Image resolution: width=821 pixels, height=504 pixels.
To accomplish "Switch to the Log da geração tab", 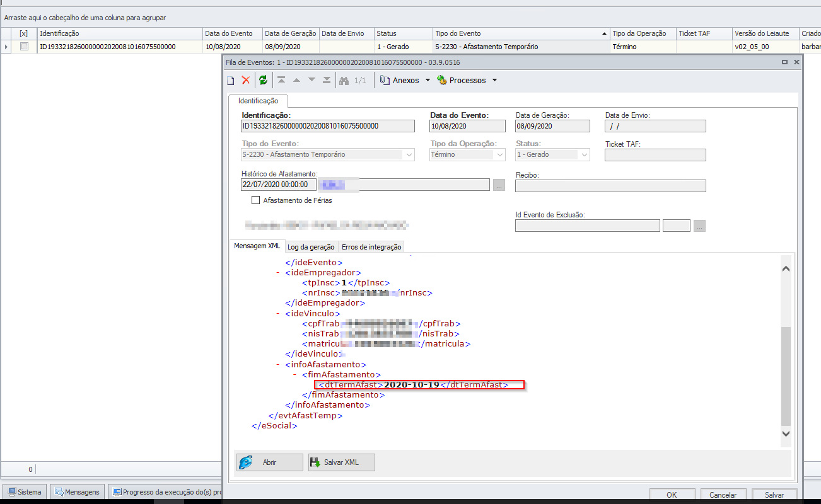I will coord(312,247).
